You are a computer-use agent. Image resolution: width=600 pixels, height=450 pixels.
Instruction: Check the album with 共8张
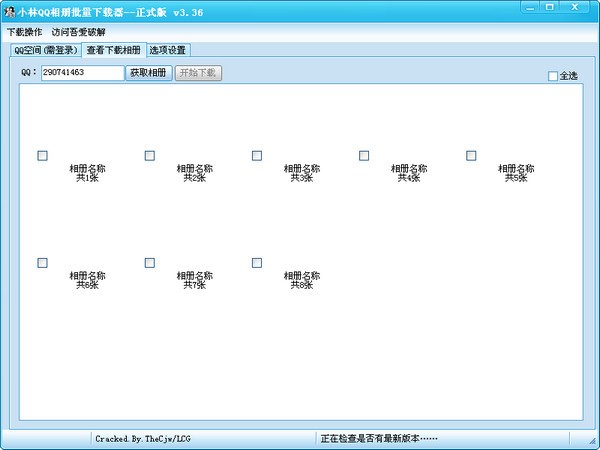(257, 263)
